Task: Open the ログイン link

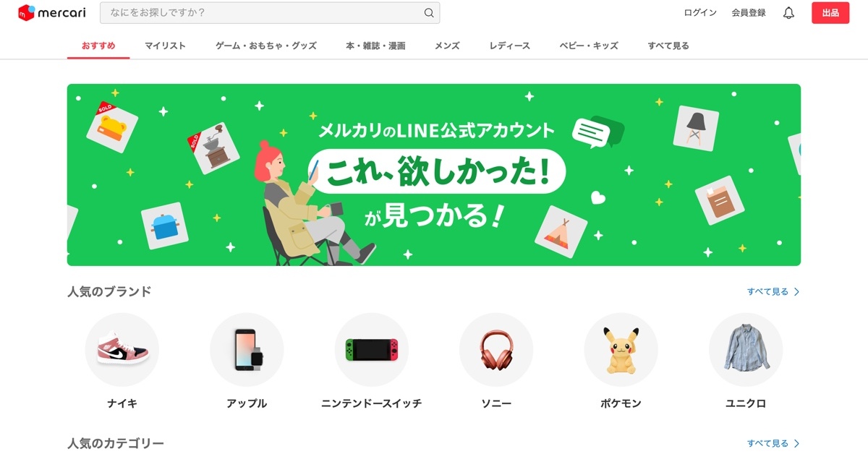Action: [700, 13]
